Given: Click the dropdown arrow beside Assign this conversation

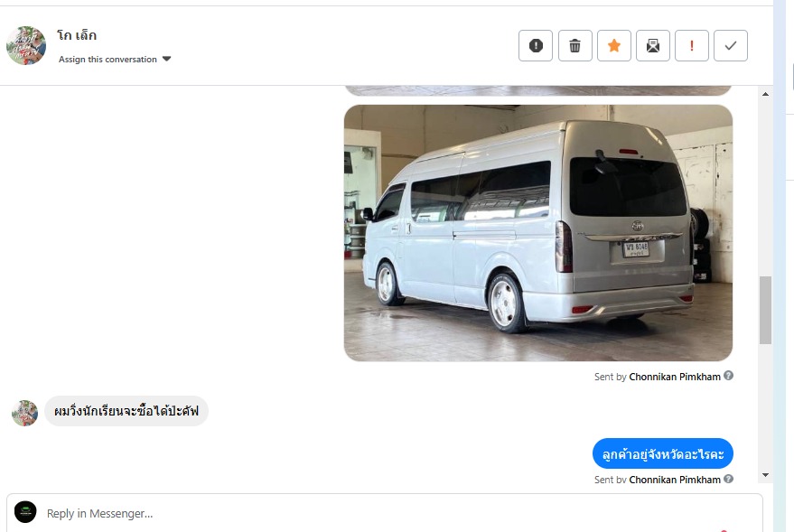Looking at the screenshot, I should [x=166, y=60].
